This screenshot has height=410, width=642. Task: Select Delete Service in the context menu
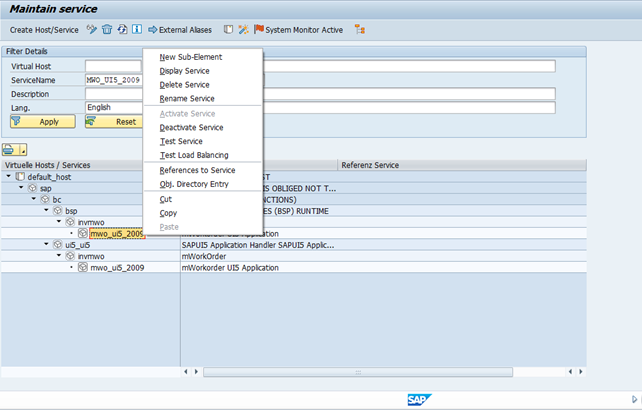[186, 85]
